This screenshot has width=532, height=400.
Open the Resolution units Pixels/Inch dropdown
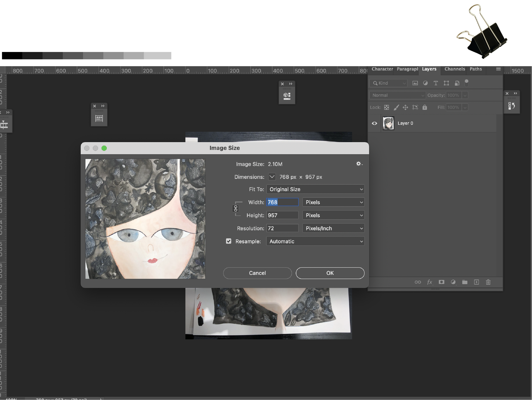[333, 228]
